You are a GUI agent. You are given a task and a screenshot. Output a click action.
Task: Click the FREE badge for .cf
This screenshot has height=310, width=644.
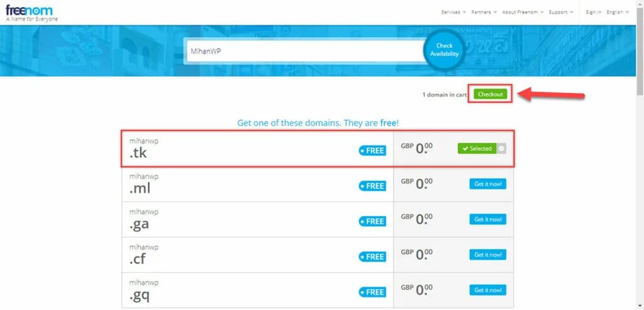pos(372,257)
